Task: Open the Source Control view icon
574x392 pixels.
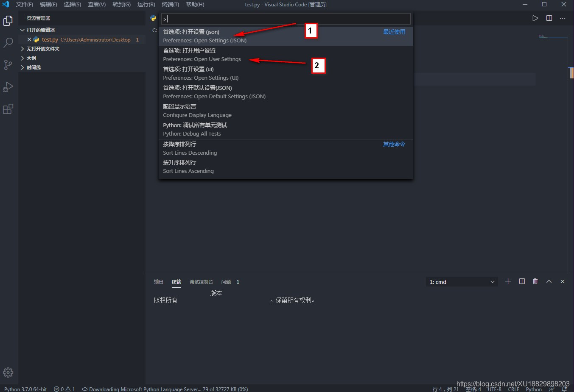Action: coord(8,65)
